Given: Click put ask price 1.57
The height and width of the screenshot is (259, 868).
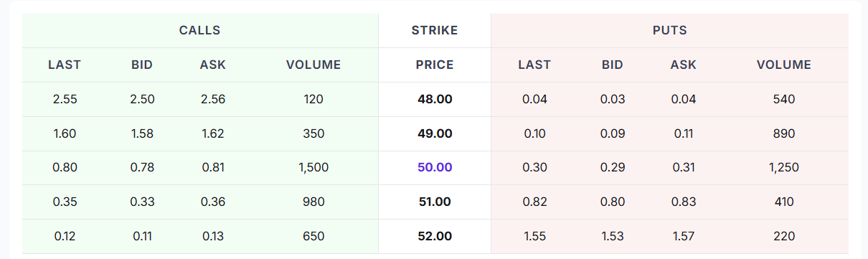Looking at the screenshot, I should [x=684, y=236].
